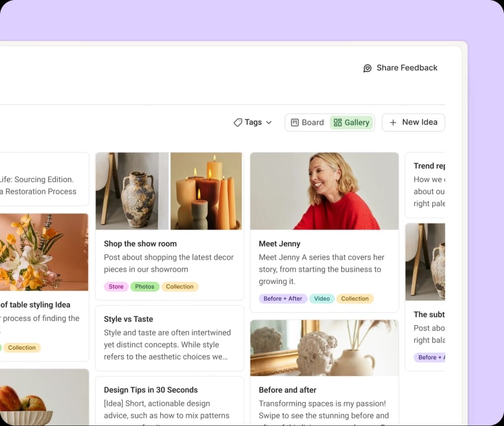Click the Collection tag under the flowers card
The width and height of the screenshot is (504, 426).
coord(22,347)
